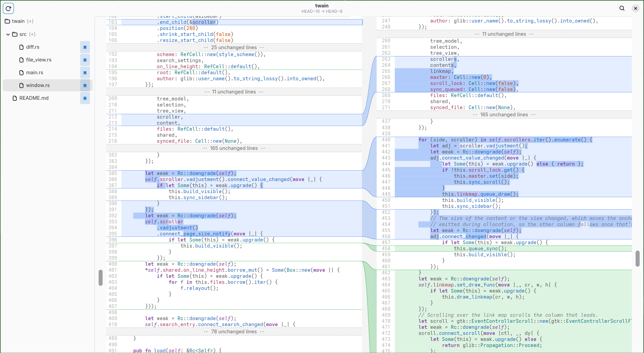This screenshot has height=353, width=644.
Task: Expand 78 unchanged lines in left pane
Action: [234, 332]
